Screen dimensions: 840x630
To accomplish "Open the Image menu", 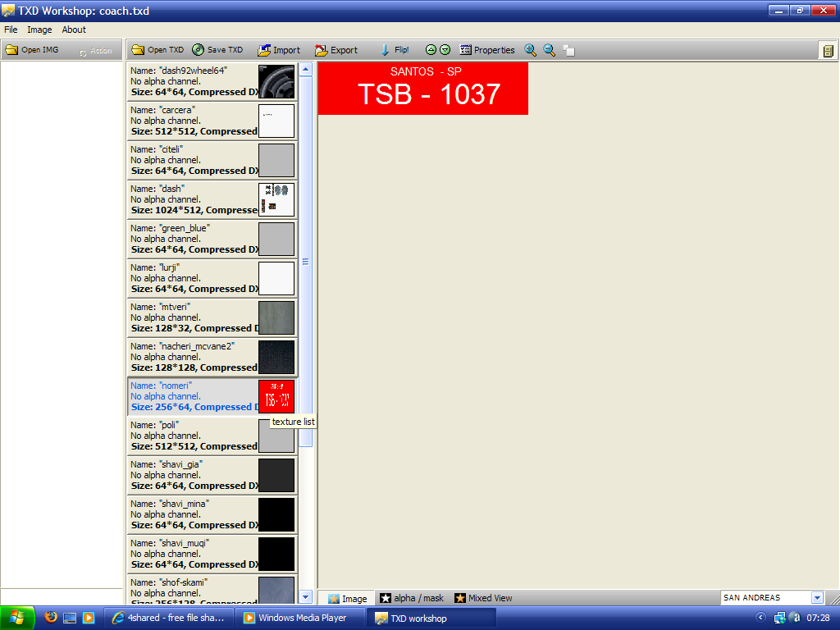I will 39,30.
